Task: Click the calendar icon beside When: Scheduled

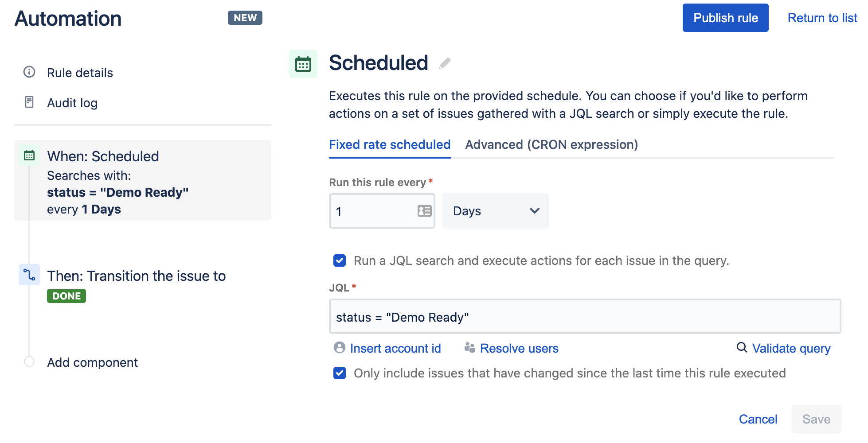Action: [29, 155]
